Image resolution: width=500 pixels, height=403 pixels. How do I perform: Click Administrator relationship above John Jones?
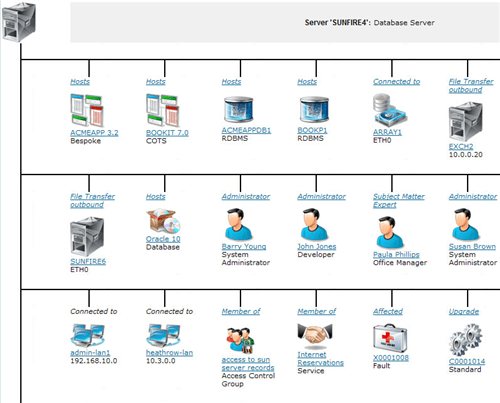click(321, 197)
